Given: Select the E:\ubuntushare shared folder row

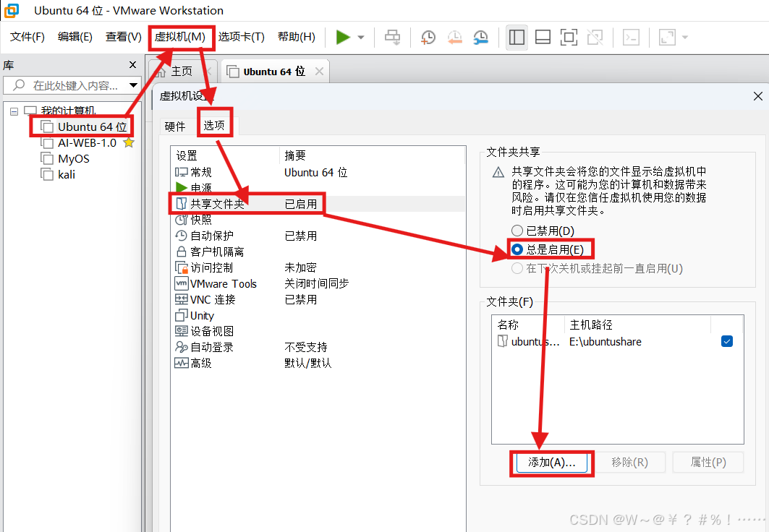Looking at the screenshot, I should 617,341.
